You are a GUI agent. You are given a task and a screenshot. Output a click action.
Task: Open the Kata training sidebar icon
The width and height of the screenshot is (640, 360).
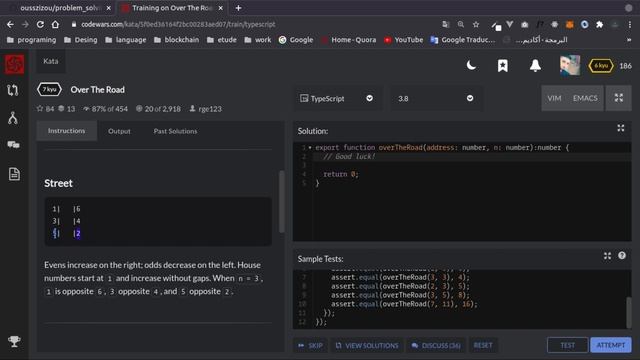pos(13,90)
